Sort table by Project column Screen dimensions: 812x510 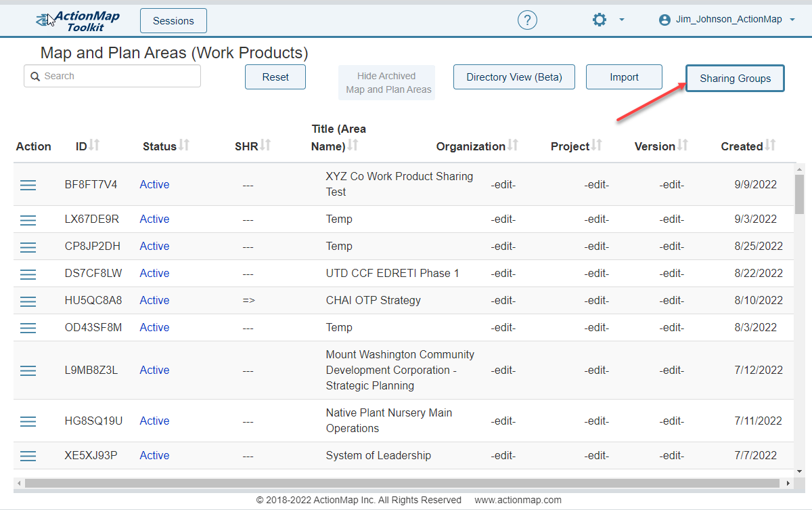click(x=597, y=145)
